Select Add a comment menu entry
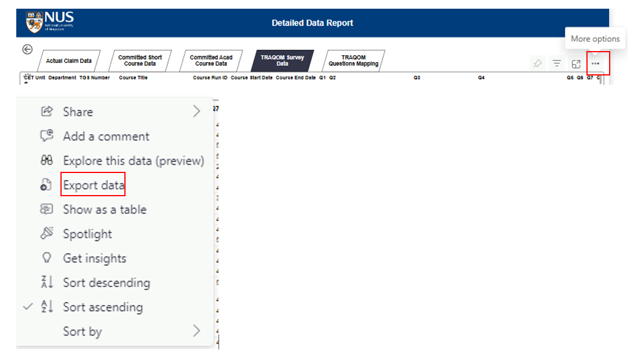 click(106, 136)
